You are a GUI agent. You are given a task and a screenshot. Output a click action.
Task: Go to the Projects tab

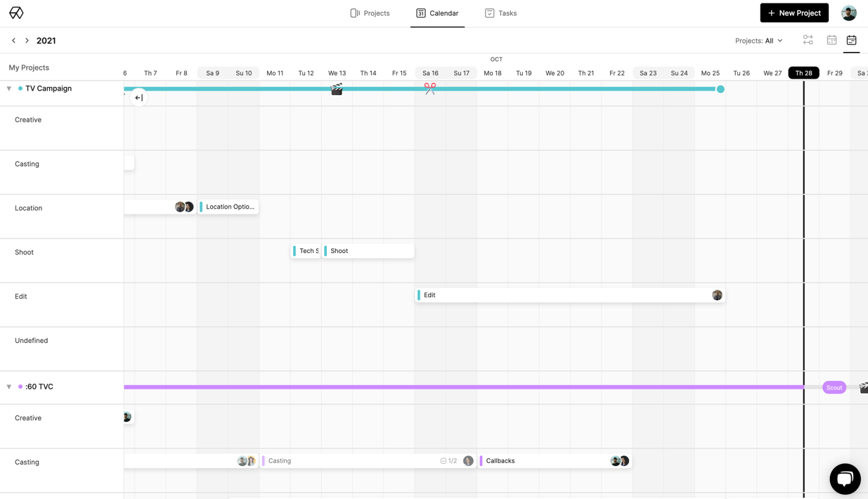(370, 13)
